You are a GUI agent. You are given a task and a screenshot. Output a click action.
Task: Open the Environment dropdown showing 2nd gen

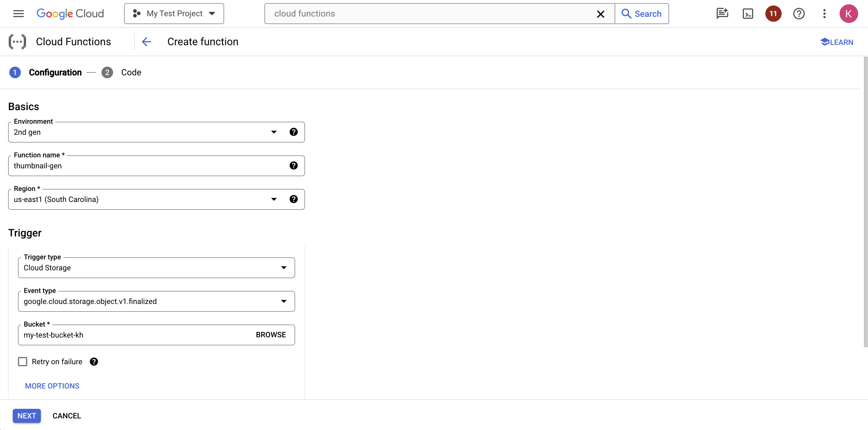(274, 132)
